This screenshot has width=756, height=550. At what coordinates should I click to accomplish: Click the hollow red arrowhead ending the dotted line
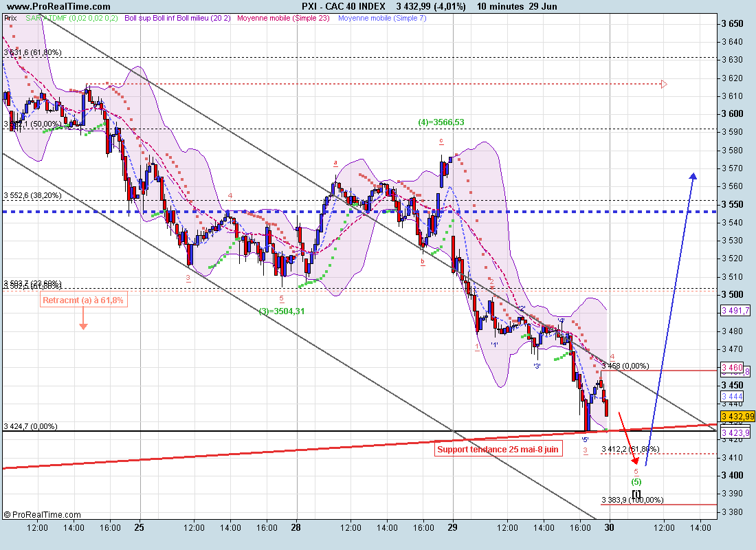(664, 85)
